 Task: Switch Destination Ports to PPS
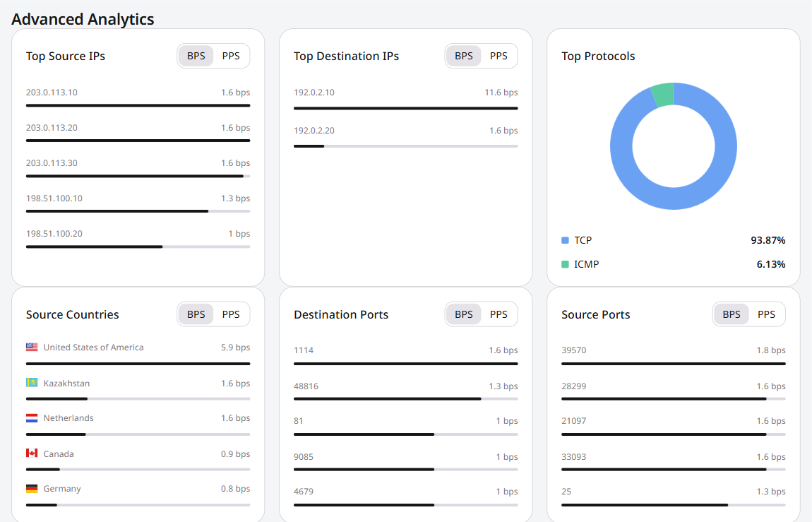tap(498, 314)
